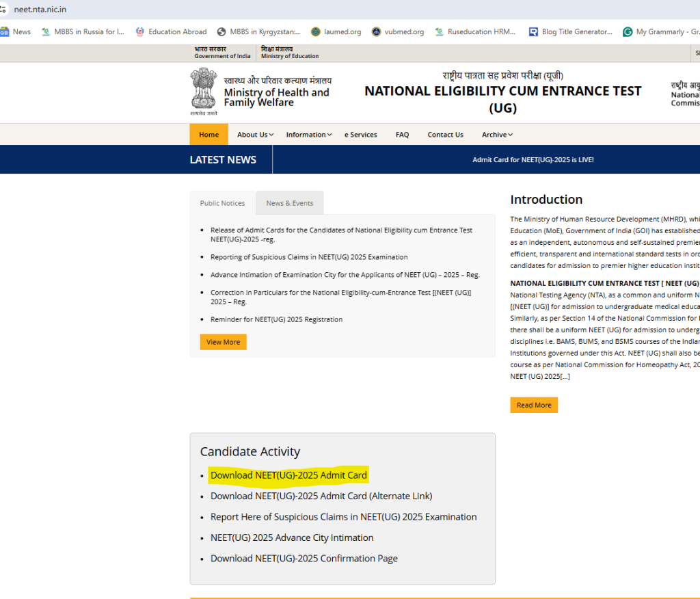The image size is (700, 599).
Task: Click the Introduction heading
Action: pyautogui.click(x=546, y=199)
